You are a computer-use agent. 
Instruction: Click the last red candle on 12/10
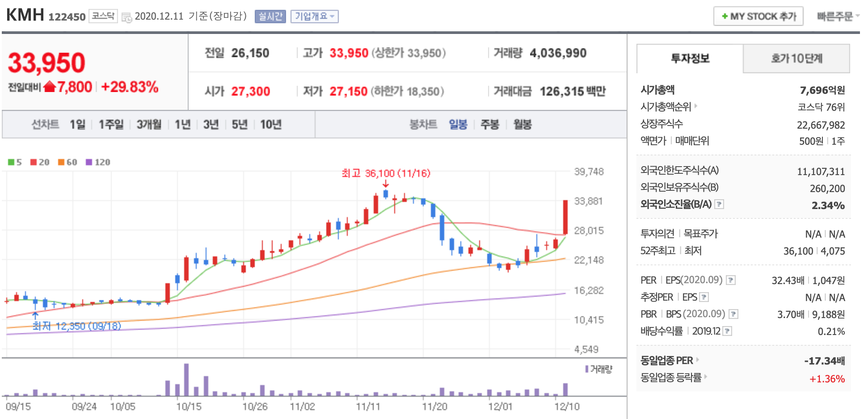click(565, 217)
